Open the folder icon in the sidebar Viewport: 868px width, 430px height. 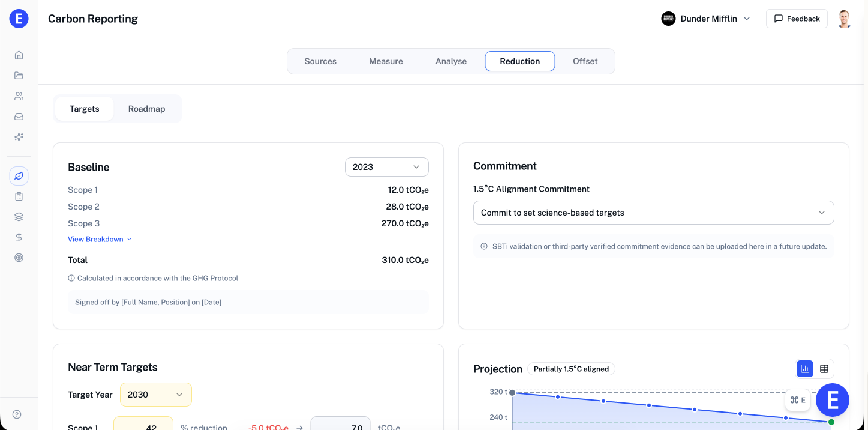(x=19, y=76)
